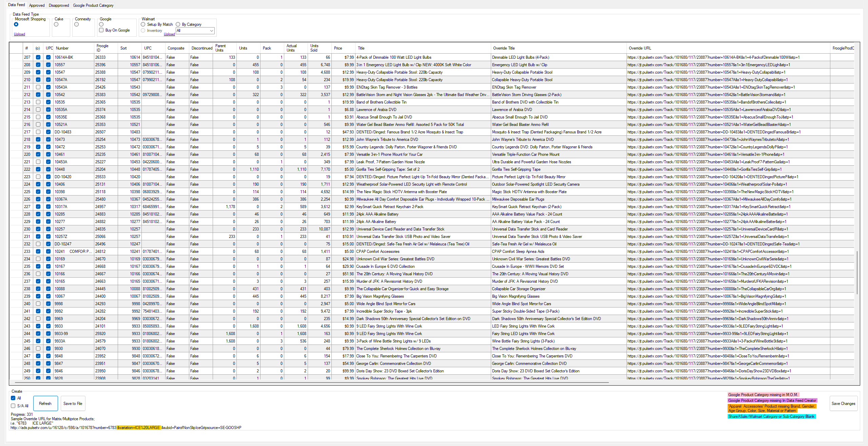Screen dimensions: 868x446
Task: Toggle the UPC checkbox in row 223
Action: pyautogui.click(x=48, y=177)
